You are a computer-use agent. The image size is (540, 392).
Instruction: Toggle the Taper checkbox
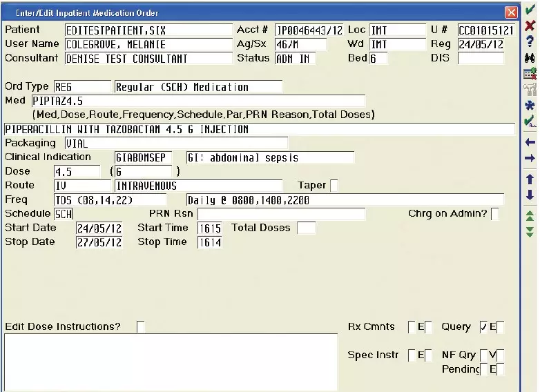334,186
